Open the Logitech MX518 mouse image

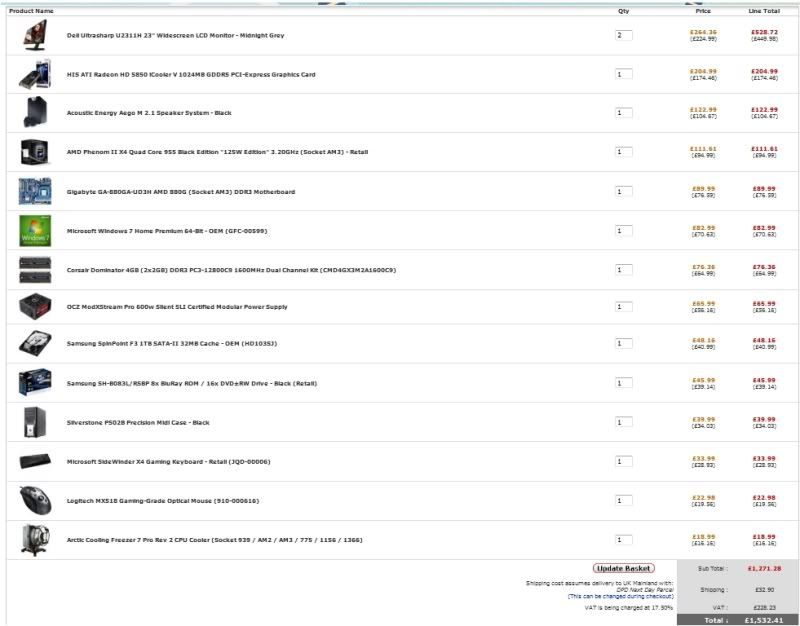pyautogui.click(x=35, y=500)
